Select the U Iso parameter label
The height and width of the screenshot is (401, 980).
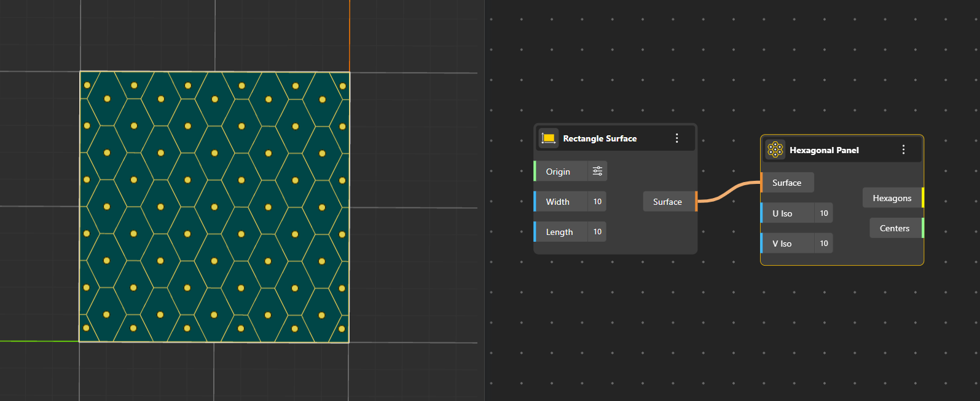(782, 213)
